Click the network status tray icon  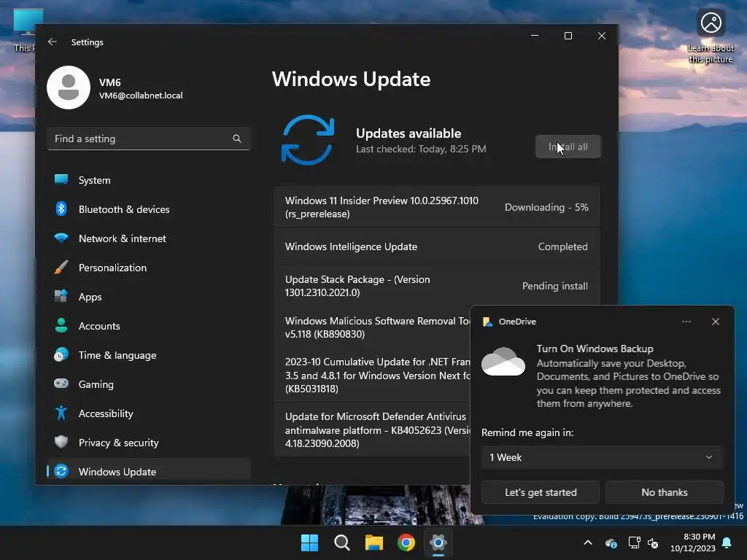(x=634, y=542)
